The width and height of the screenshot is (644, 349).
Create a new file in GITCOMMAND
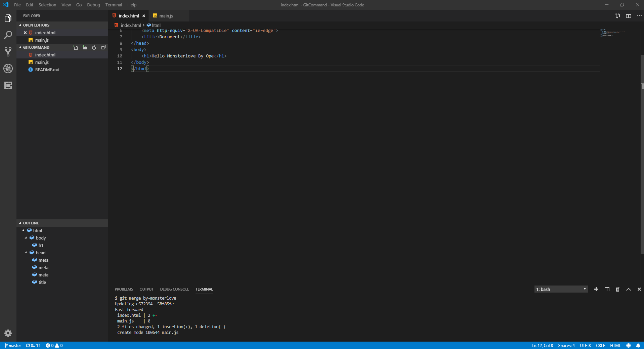pyautogui.click(x=75, y=47)
